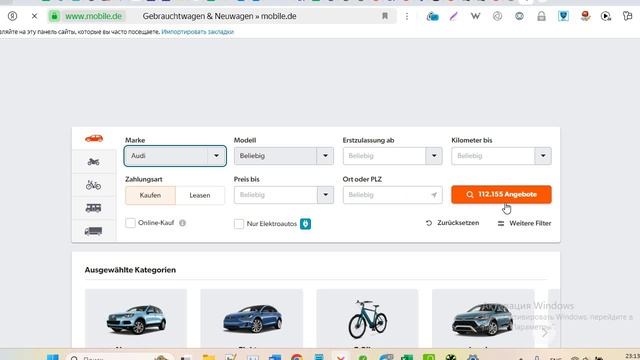The width and height of the screenshot is (640, 360).
Task: Click the www.mobile.de address text
Action: point(93,16)
